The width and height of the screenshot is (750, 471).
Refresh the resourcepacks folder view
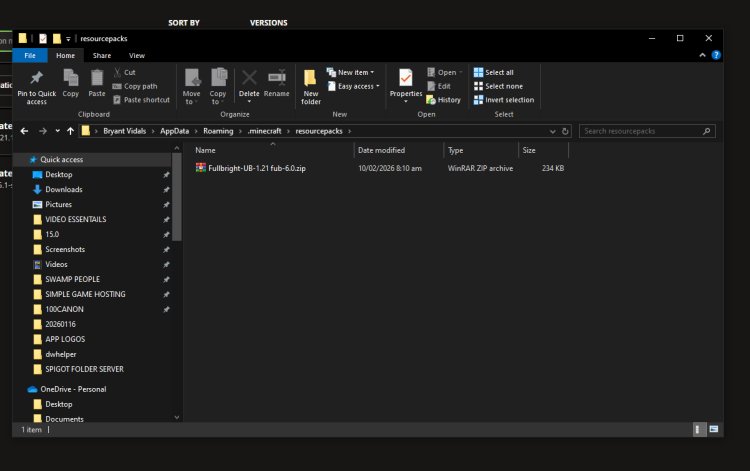click(566, 131)
